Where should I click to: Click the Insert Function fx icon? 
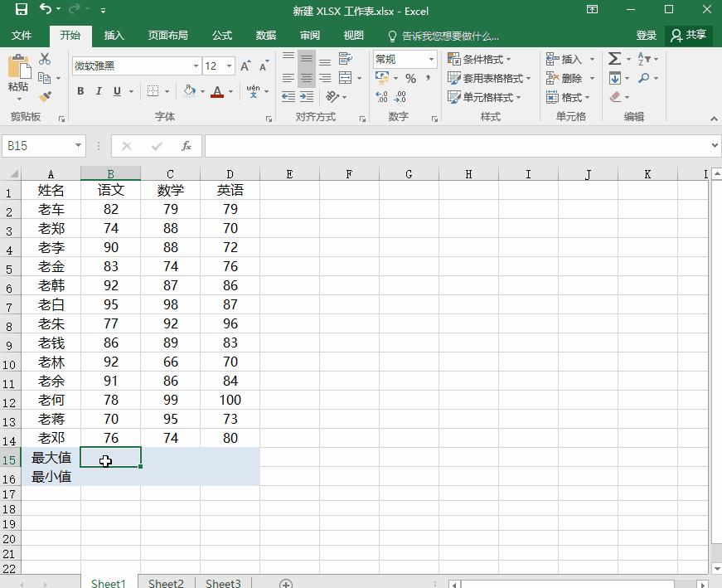pyautogui.click(x=187, y=145)
